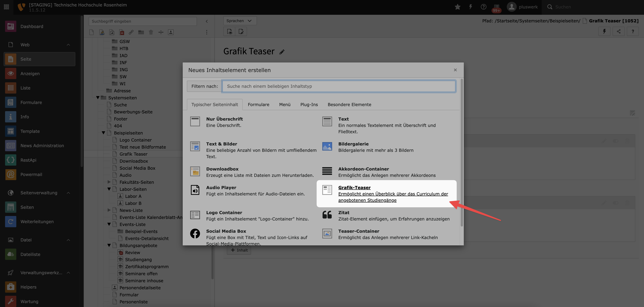This screenshot has height=307, width=644.
Task: Click the flush cache lightning icon in top bar
Action: (x=471, y=7)
